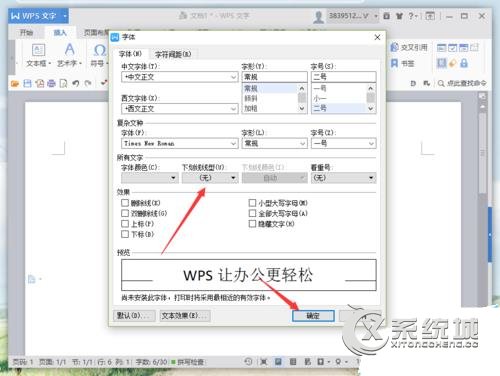Undo the last action
This screenshot has height=376, width=500.
point(76,83)
